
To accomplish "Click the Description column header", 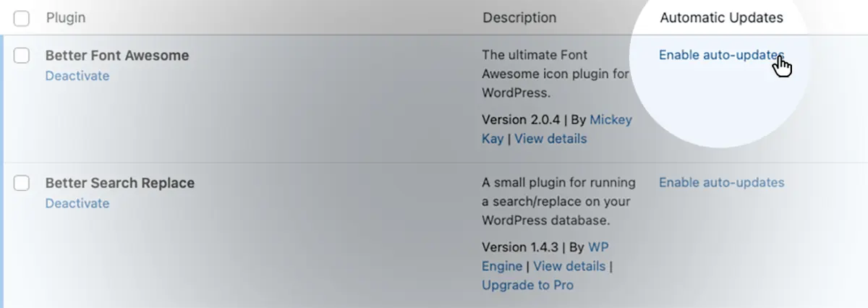I will (519, 18).
